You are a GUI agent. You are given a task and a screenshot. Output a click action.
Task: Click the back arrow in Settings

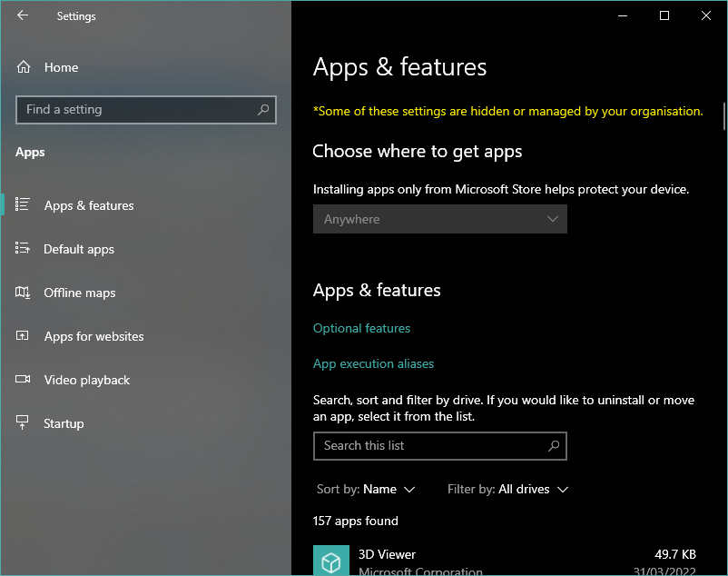[23, 15]
